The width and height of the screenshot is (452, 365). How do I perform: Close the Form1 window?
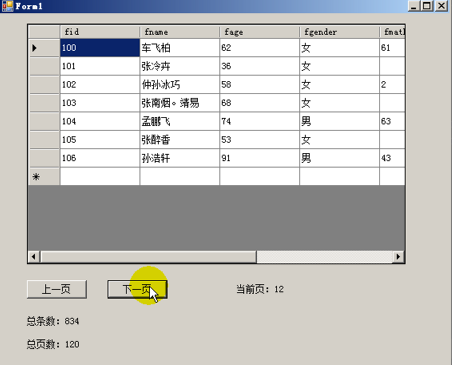(x=441, y=6)
